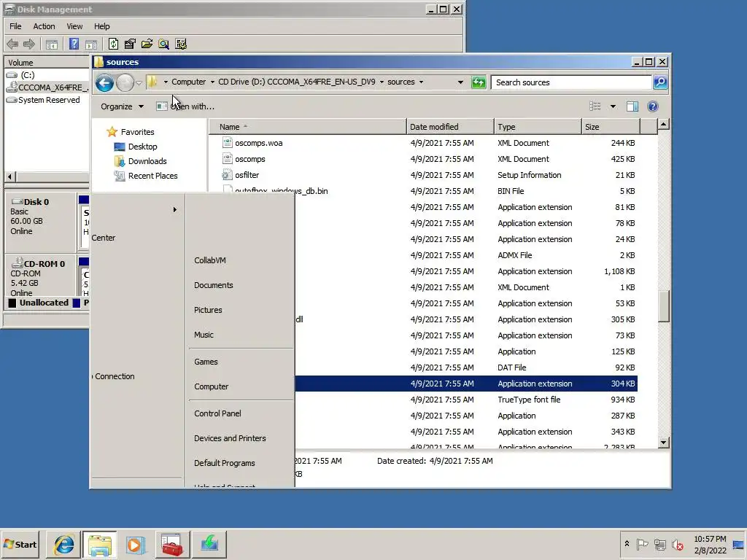Go back in sources Explorer window
This screenshot has width=747, height=560.
104,83
